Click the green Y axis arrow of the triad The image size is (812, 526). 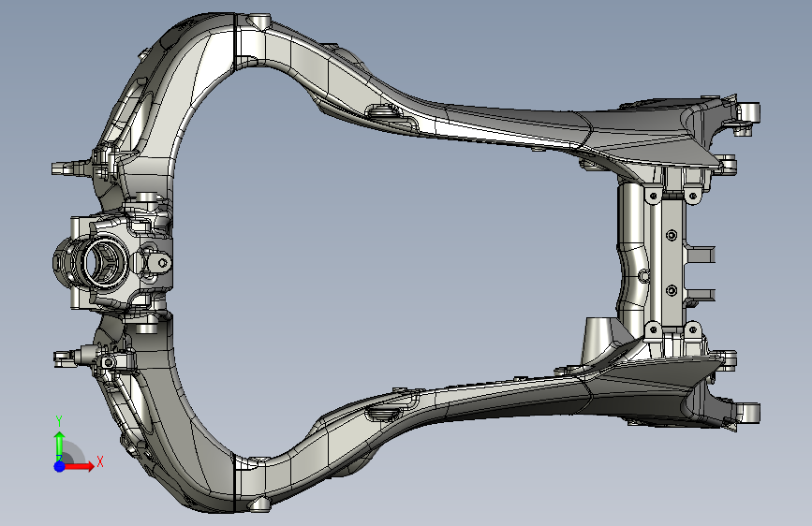coord(60,446)
